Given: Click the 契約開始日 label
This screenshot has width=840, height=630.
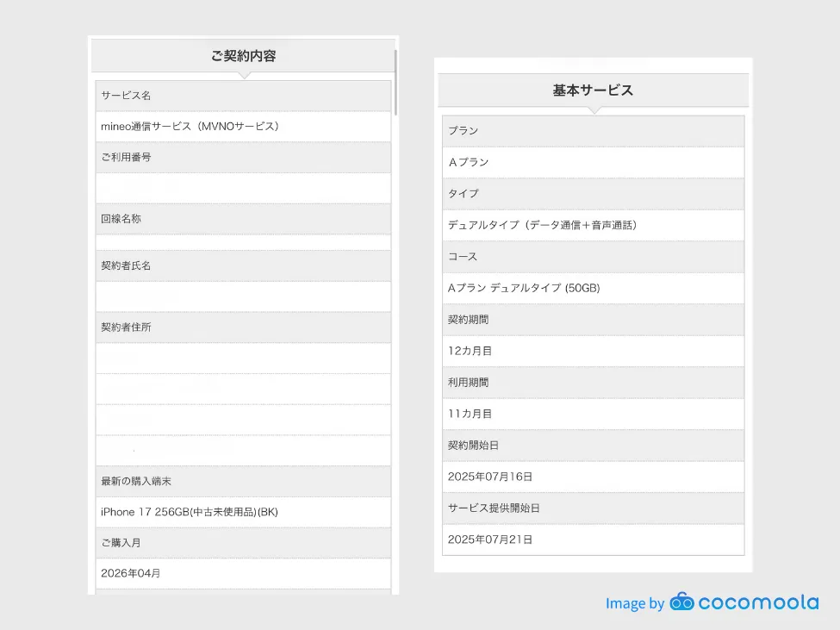Looking at the screenshot, I should [x=474, y=446].
